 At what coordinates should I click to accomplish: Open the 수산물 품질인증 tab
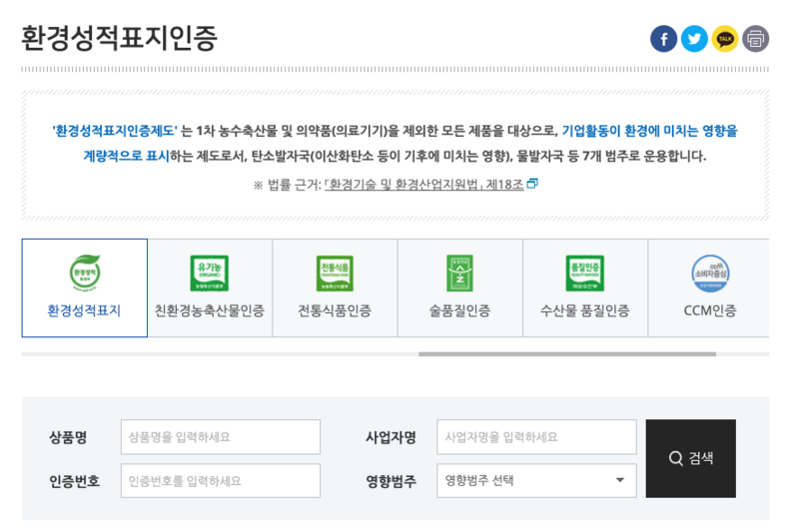click(584, 288)
